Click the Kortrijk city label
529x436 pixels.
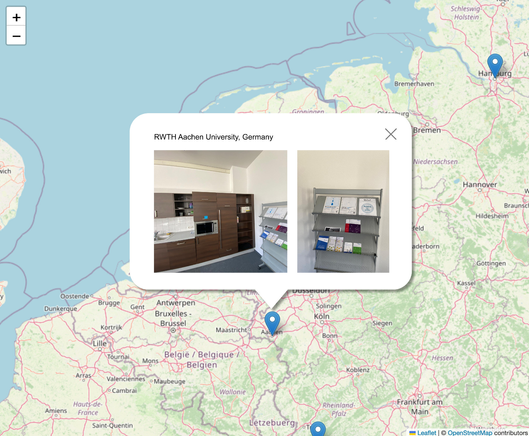coord(111,327)
